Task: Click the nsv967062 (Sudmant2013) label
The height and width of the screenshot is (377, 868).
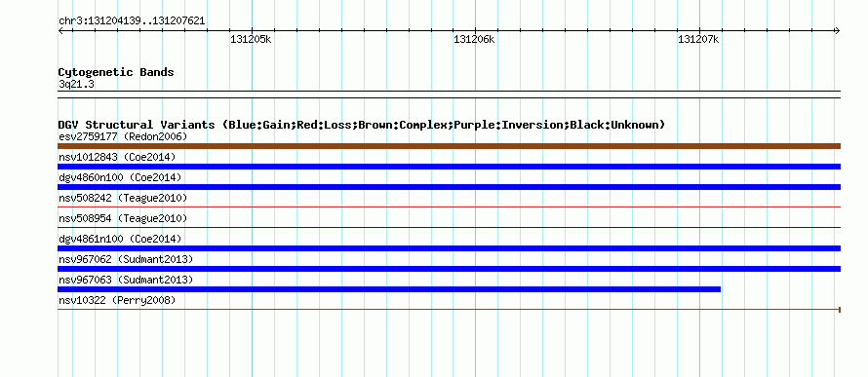Action: click(x=126, y=259)
